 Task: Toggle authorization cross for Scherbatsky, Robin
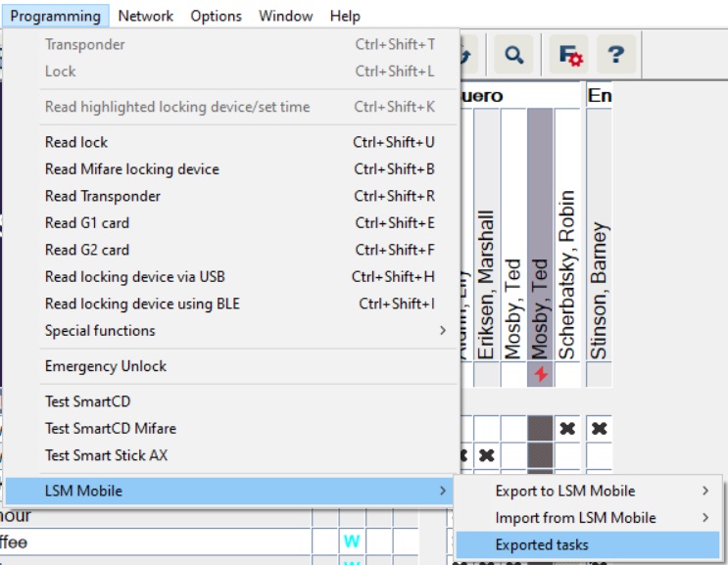point(567,429)
